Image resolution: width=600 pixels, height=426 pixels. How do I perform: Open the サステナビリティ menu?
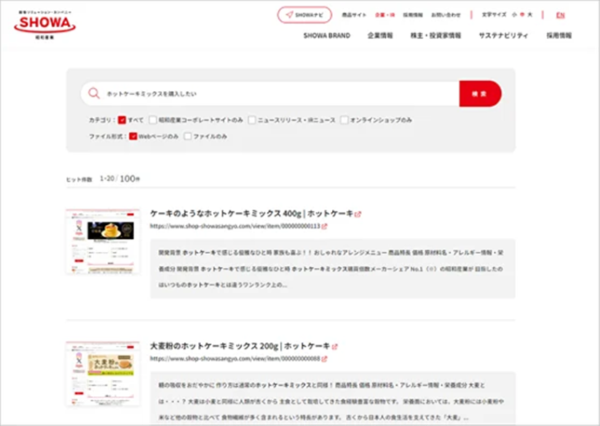pyautogui.click(x=503, y=35)
